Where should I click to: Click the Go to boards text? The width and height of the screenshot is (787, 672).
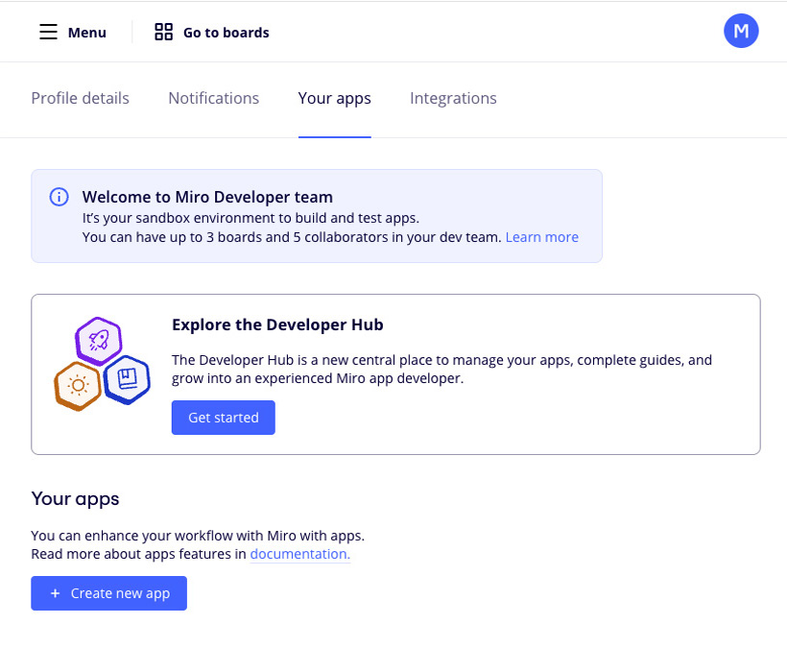(x=227, y=33)
